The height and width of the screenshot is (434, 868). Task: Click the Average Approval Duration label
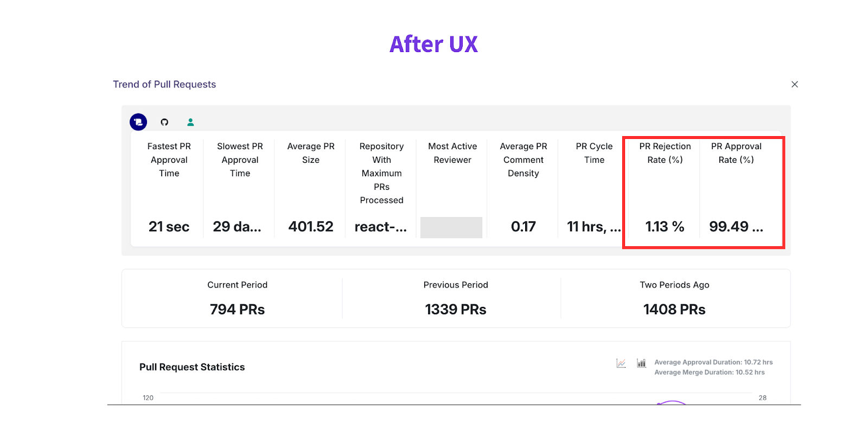(x=713, y=362)
